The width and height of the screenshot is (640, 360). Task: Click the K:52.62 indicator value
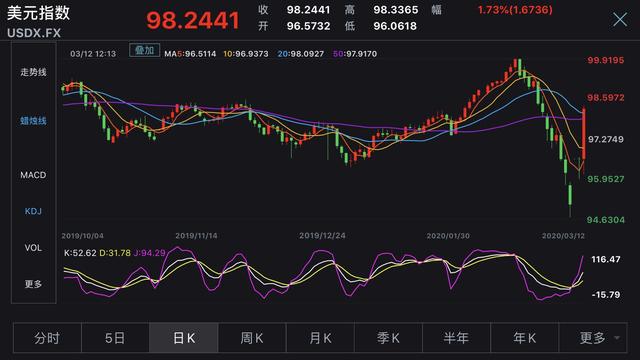(x=80, y=253)
